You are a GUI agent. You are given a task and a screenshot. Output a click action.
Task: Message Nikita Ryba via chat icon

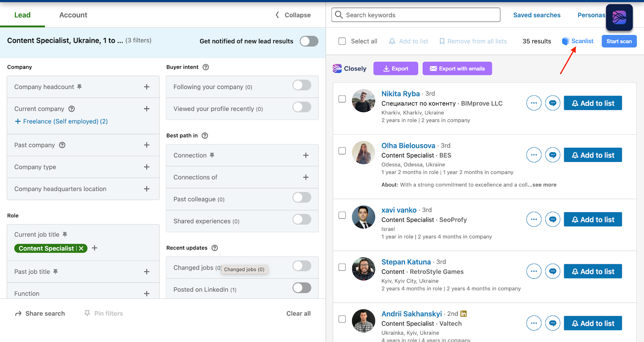(x=553, y=103)
